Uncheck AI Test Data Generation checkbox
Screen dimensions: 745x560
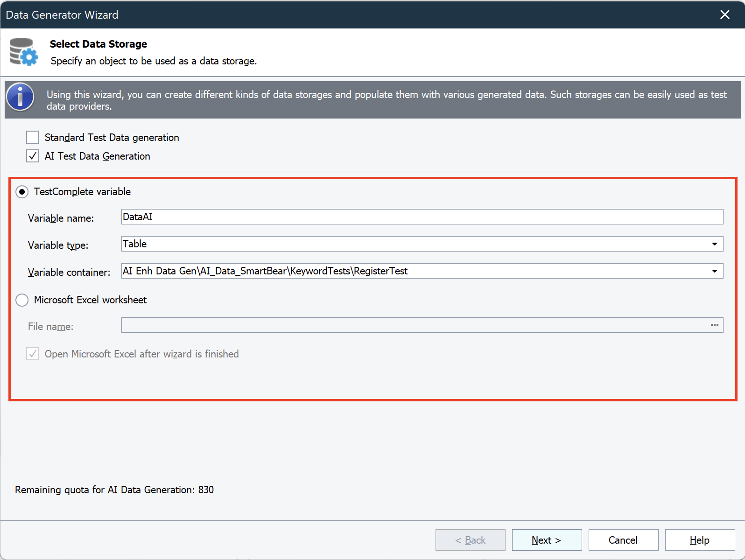[x=33, y=156]
